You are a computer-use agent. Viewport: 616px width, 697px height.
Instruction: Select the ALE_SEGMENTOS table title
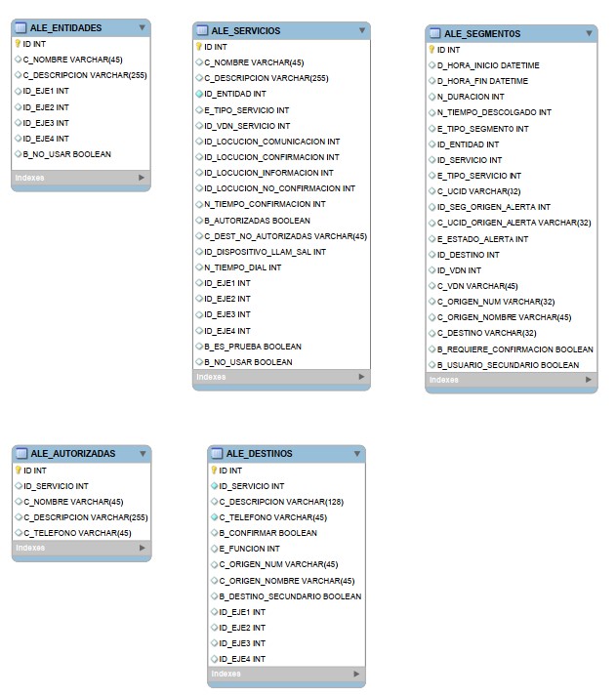[482, 34]
